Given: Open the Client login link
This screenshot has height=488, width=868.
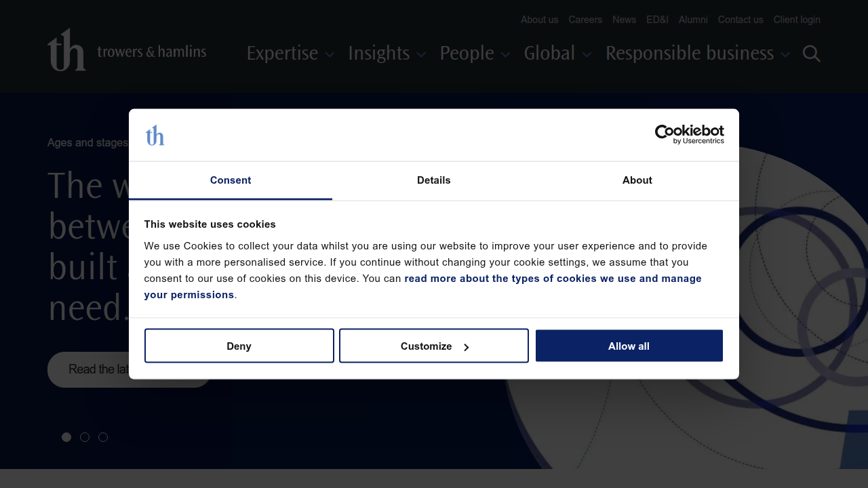Looking at the screenshot, I should [797, 20].
